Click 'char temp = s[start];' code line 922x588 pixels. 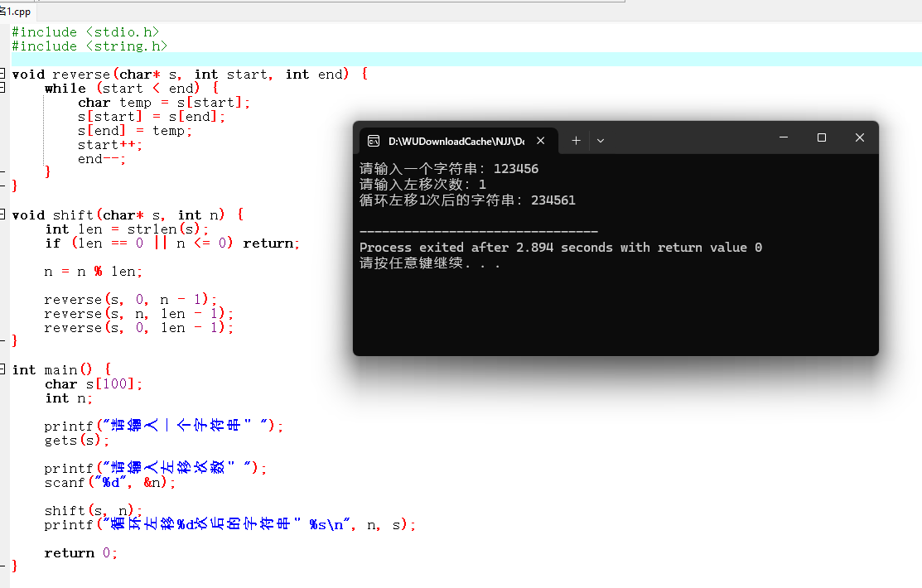point(164,103)
